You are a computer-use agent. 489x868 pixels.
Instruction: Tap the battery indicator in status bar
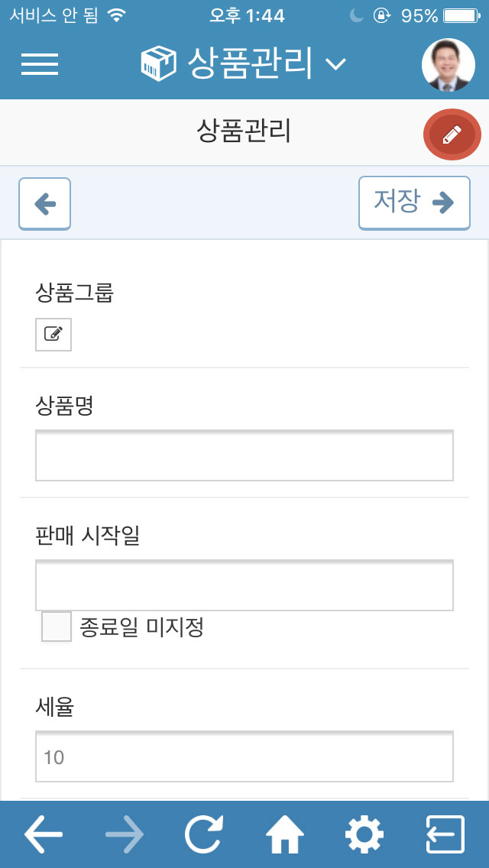pos(461,15)
